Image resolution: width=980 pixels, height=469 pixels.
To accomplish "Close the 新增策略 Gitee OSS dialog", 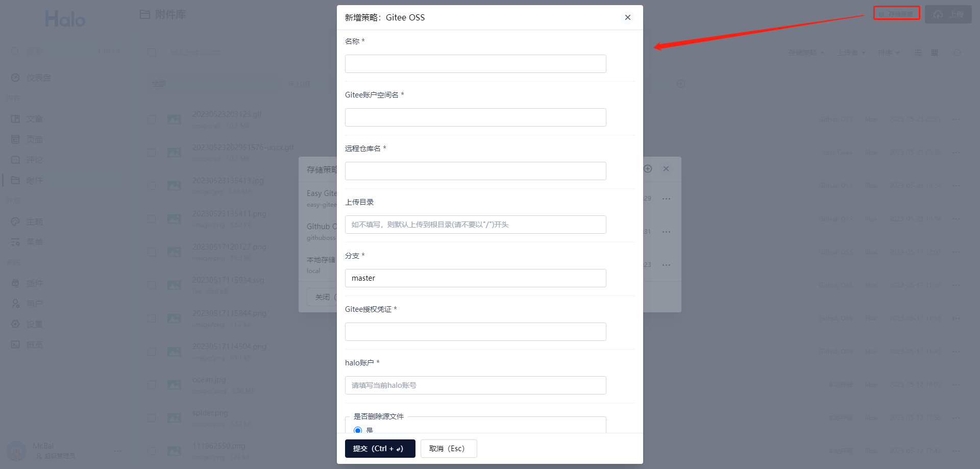I will (628, 17).
